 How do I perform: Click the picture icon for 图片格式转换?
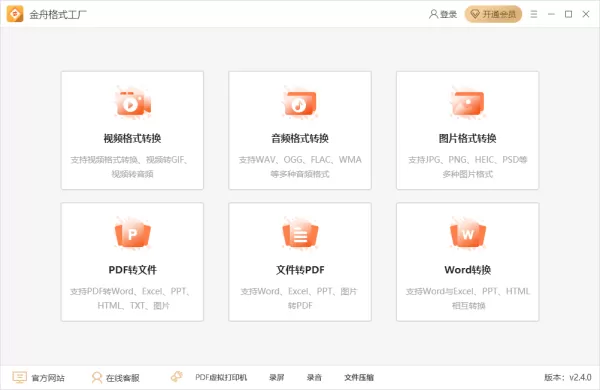pos(468,103)
